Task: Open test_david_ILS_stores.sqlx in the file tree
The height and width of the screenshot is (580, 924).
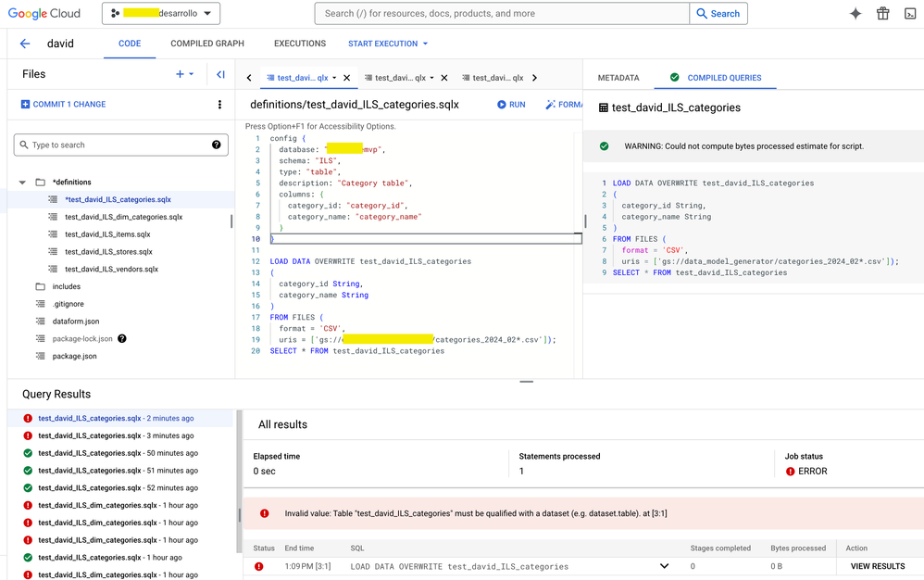Action: (108, 252)
